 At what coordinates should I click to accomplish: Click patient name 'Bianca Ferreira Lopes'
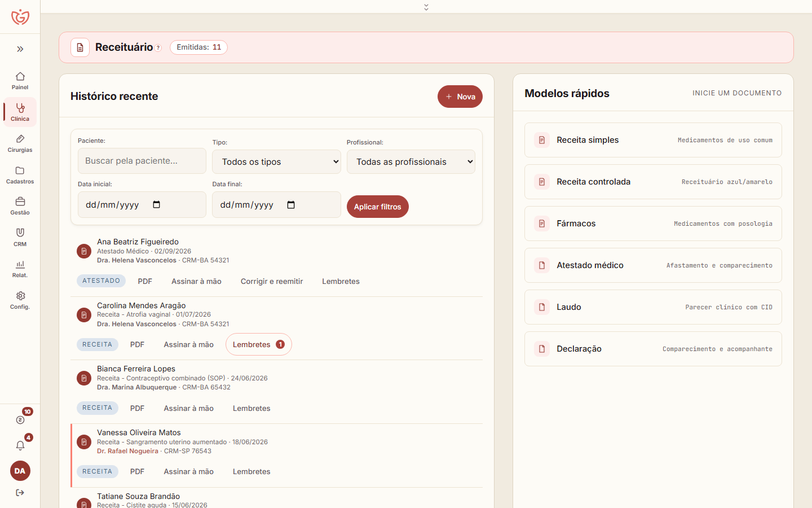pos(136,369)
